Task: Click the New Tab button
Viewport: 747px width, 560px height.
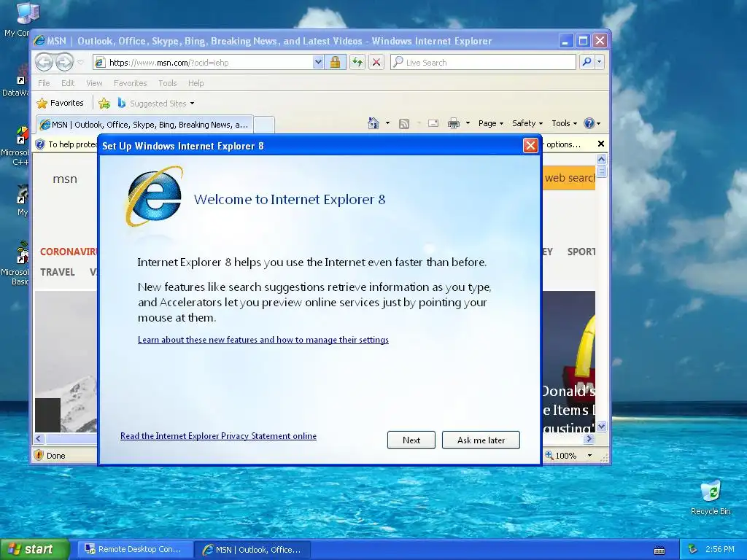Action: (264, 125)
